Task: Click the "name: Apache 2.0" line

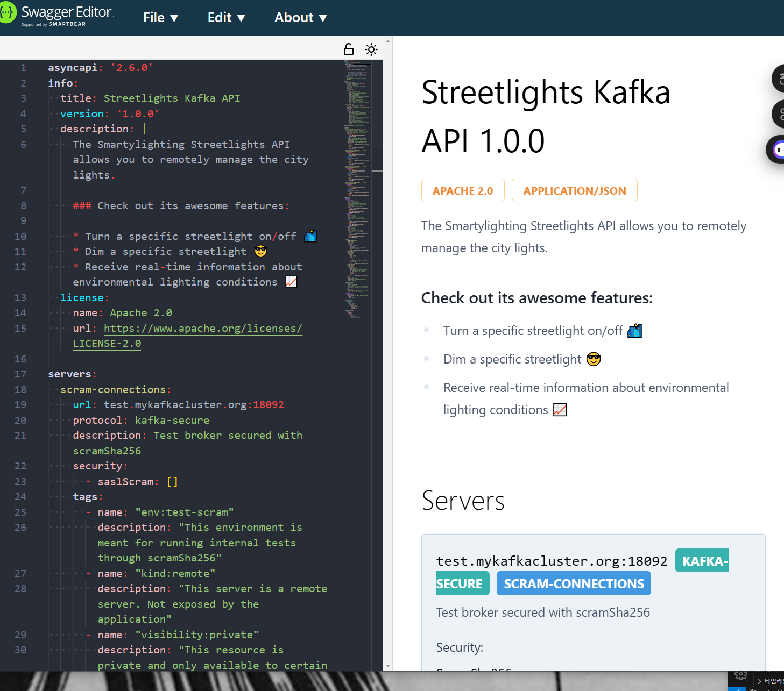Action: (x=123, y=313)
